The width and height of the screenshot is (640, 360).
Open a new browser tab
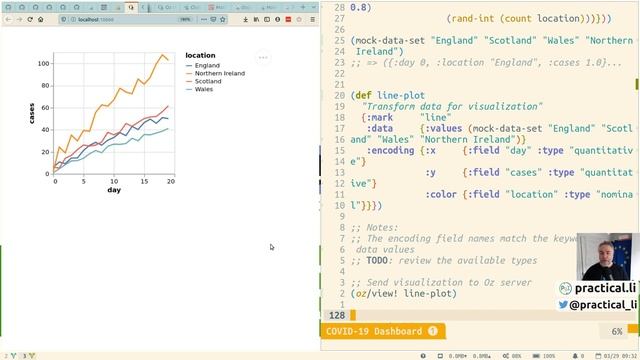click(303, 7)
